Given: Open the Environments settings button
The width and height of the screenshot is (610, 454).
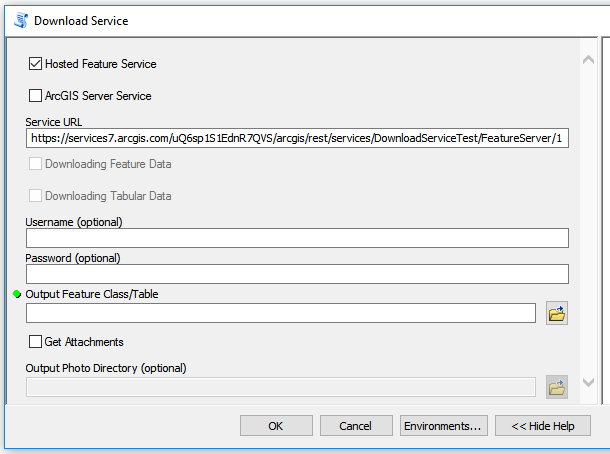Looking at the screenshot, I should [x=443, y=426].
